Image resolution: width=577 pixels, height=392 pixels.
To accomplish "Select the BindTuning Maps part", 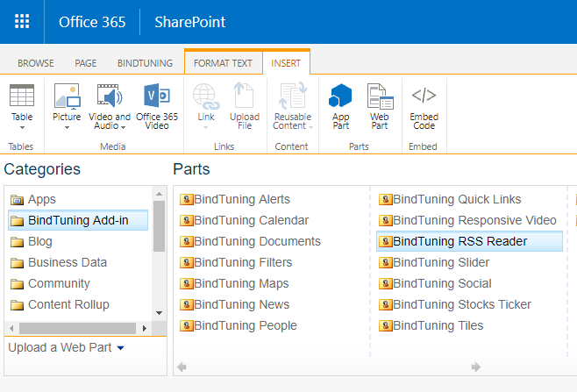I will [x=234, y=283].
